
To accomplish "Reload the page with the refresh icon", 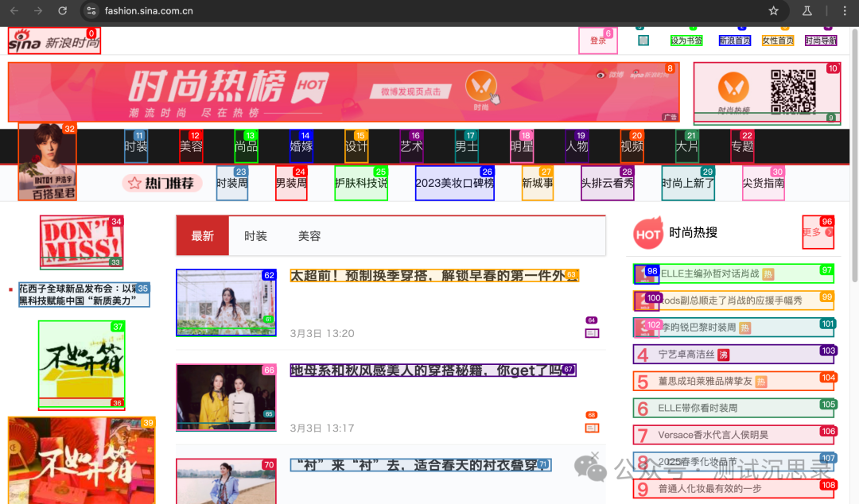I will click(x=63, y=11).
